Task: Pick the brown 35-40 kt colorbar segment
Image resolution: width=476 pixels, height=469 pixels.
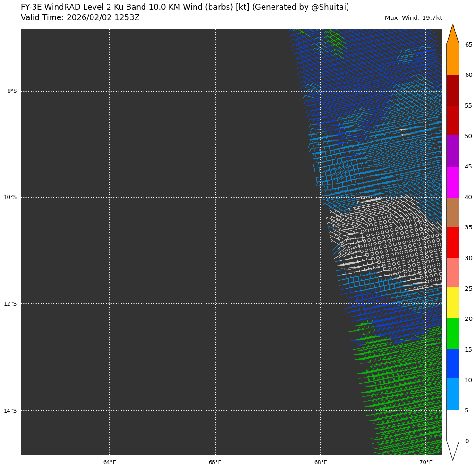Action: (452, 212)
